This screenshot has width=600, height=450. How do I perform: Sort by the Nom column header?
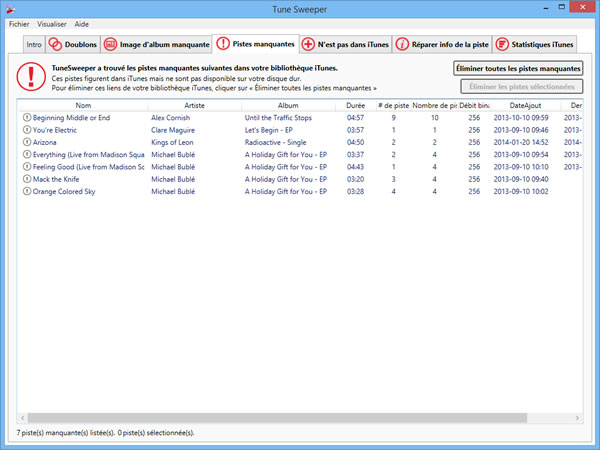(83, 105)
